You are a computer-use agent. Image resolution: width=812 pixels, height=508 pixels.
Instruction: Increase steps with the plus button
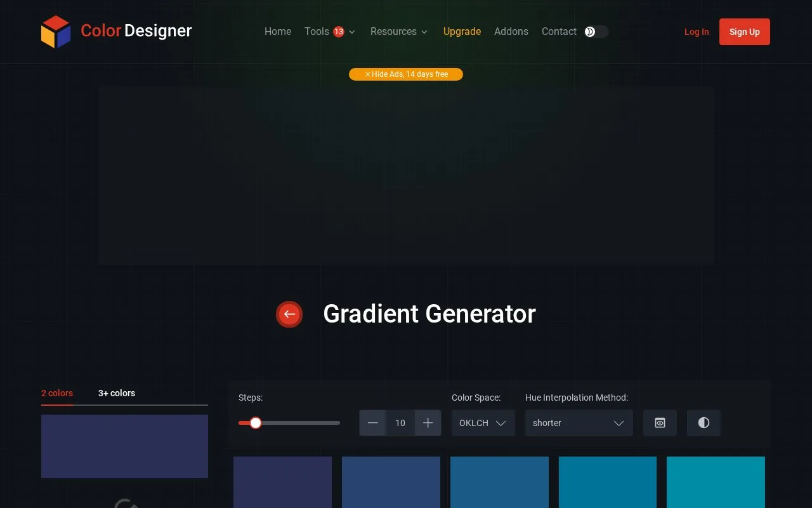click(428, 423)
